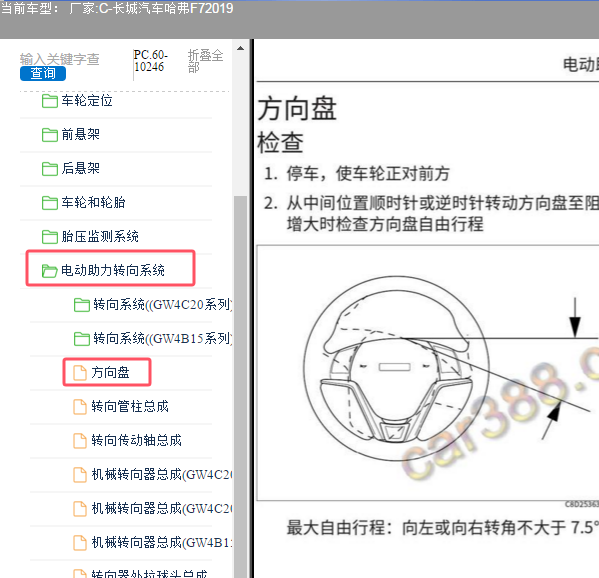Open 转向系统((GW4B15系列) subfolder label
This screenshot has width=599, height=578.
tap(162, 338)
